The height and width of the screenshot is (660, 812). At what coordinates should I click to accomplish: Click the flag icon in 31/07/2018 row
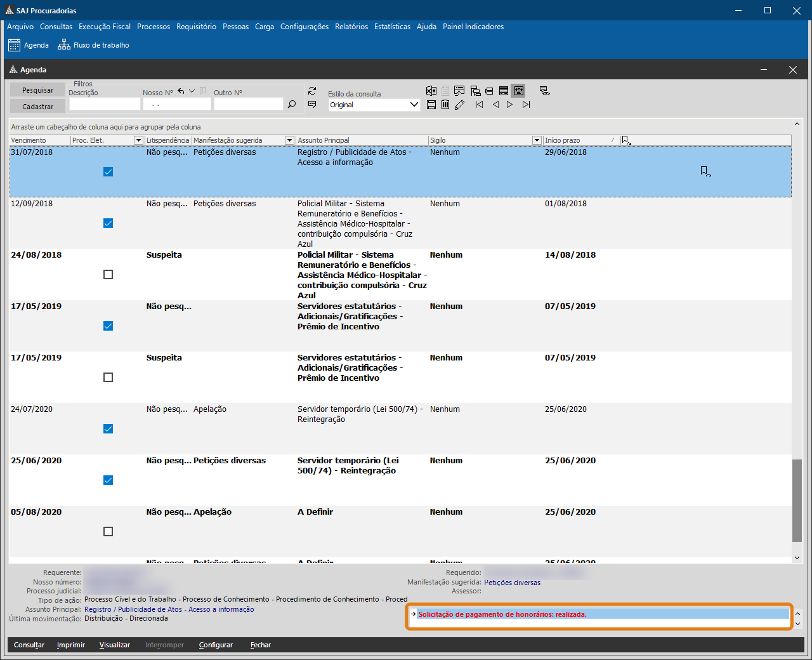[705, 171]
